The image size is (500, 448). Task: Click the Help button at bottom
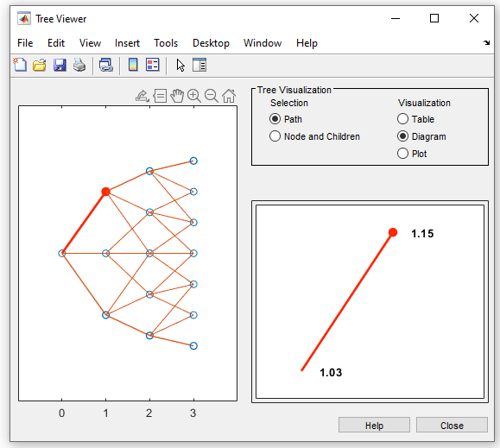click(x=374, y=425)
